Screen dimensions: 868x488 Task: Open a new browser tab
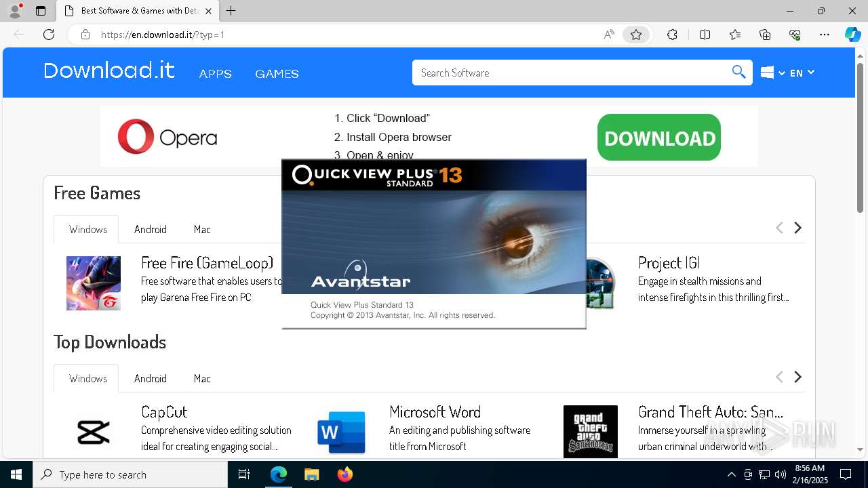pos(231,11)
